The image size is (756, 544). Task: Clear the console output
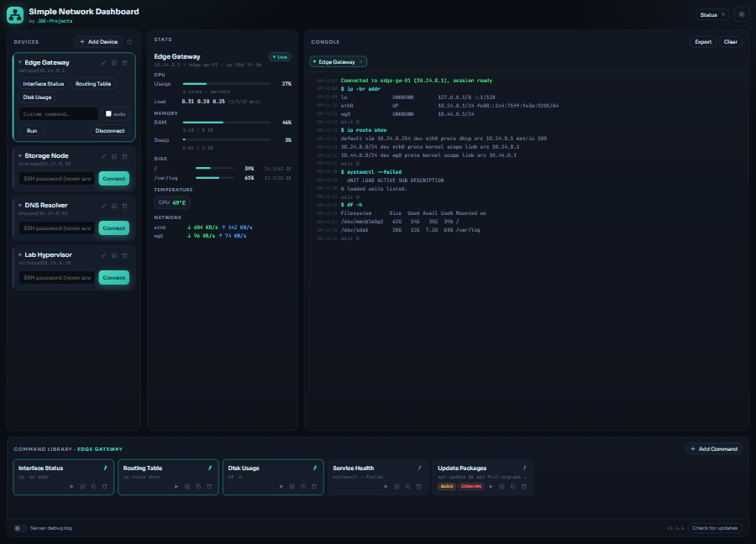pos(731,42)
